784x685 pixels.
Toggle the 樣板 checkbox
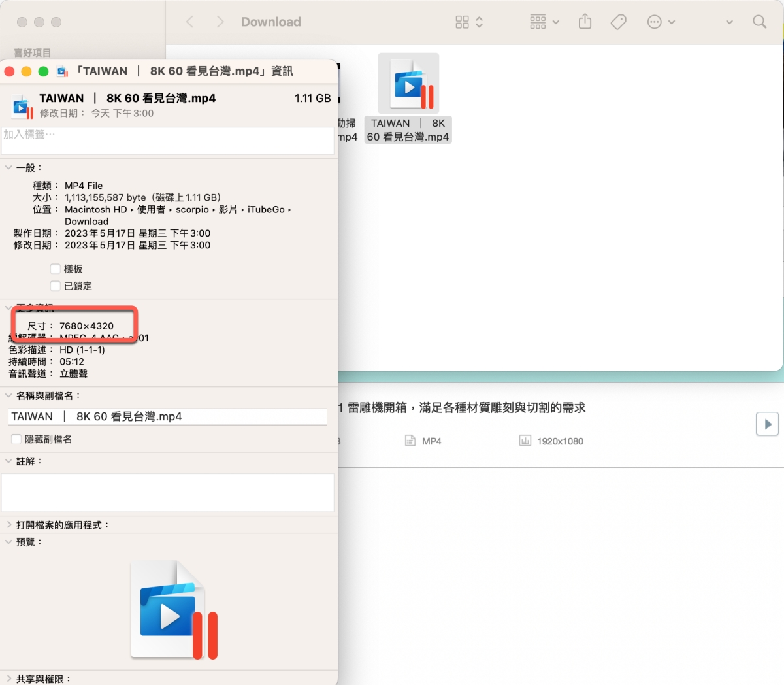coord(56,269)
